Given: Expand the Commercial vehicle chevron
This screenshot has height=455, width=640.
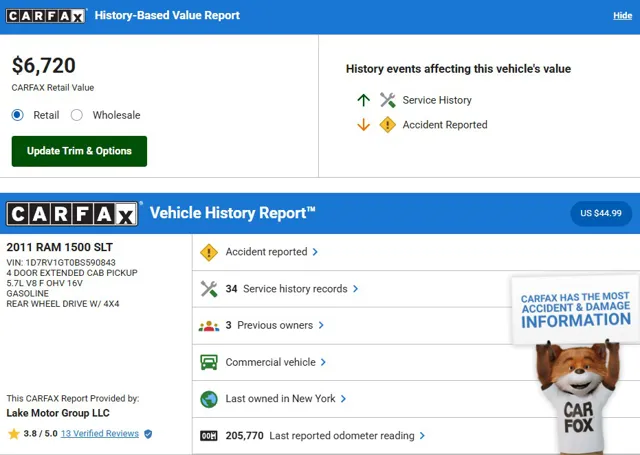Looking at the screenshot, I should pyautogui.click(x=323, y=362).
